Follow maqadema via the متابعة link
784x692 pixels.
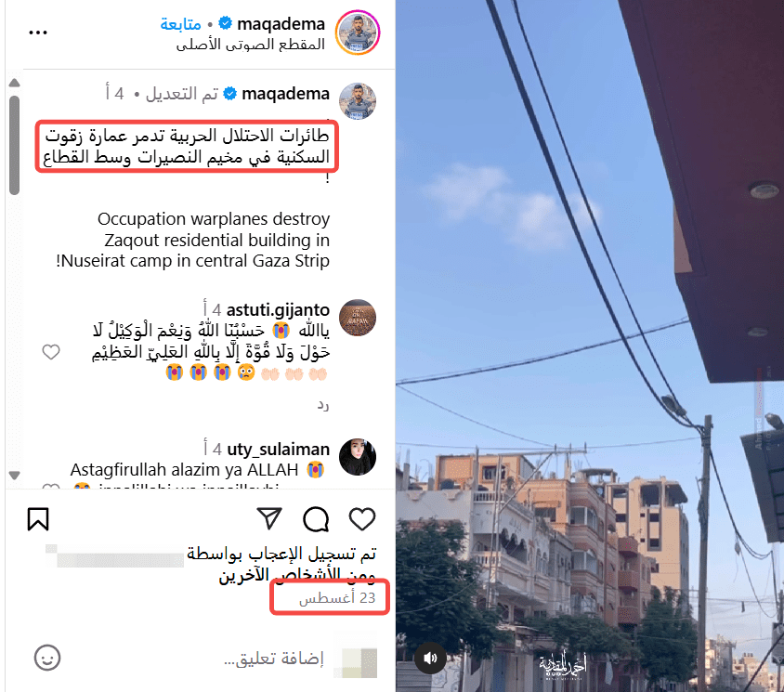coord(180,23)
